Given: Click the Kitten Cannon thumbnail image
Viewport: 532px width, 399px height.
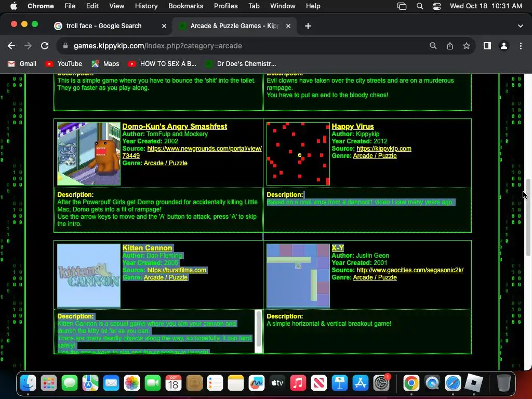Looking at the screenshot, I should click(x=89, y=275).
